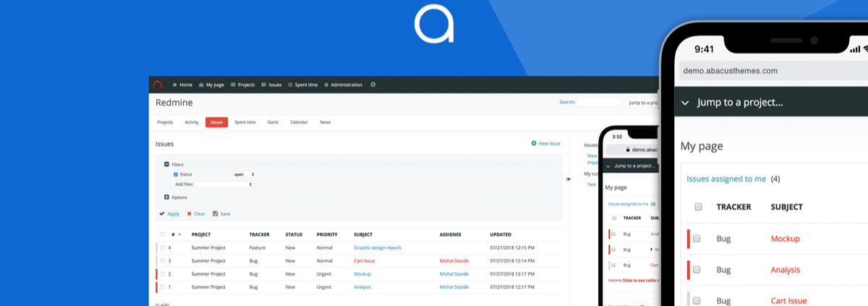
Task: Apply the filters with the checkmark Apply
Action: pyautogui.click(x=169, y=213)
